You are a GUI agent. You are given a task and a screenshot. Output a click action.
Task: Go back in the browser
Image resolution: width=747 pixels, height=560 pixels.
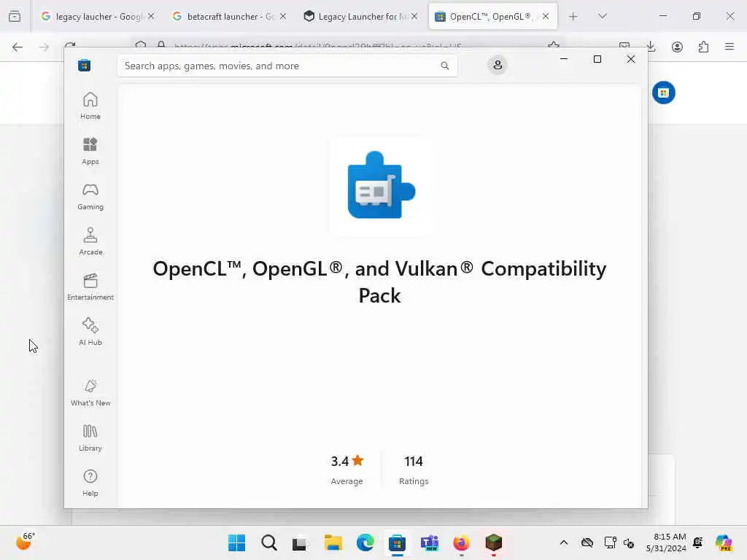tap(18, 47)
